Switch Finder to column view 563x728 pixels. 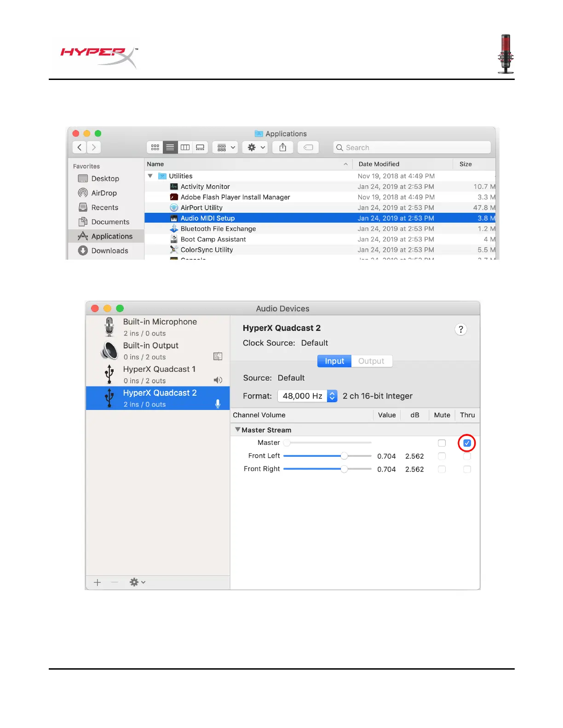click(185, 148)
